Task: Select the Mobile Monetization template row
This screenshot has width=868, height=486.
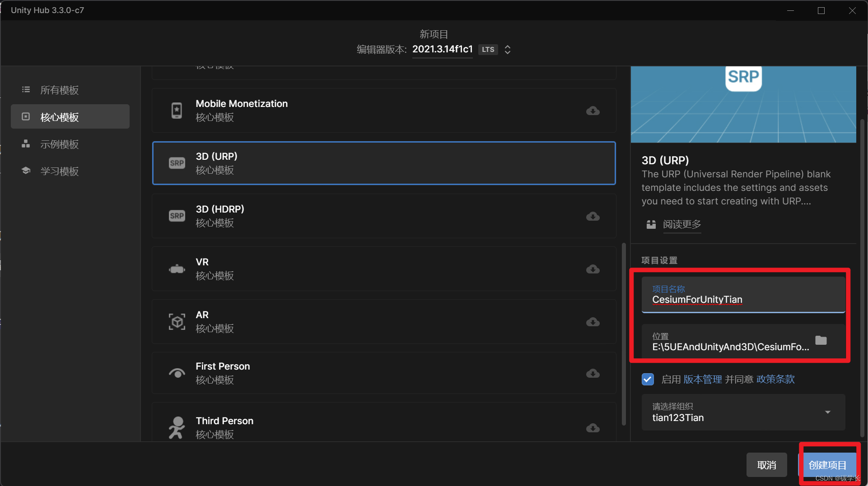Action: point(384,111)
